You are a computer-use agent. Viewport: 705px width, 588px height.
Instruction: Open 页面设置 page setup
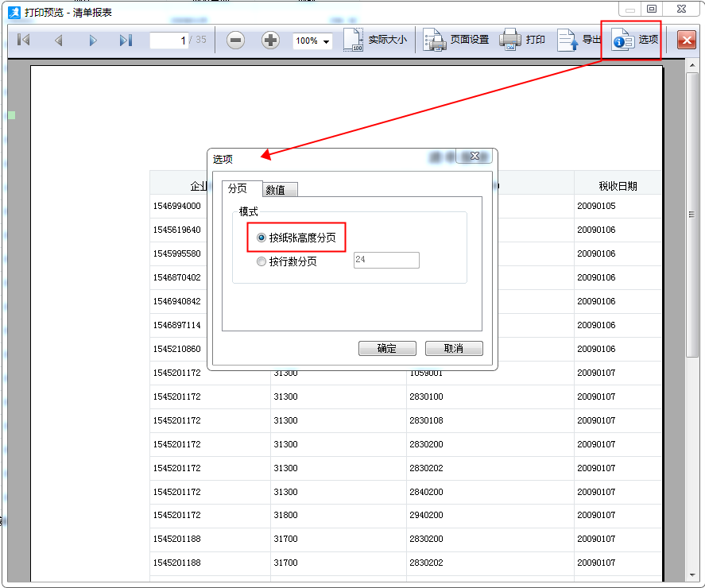435,40
